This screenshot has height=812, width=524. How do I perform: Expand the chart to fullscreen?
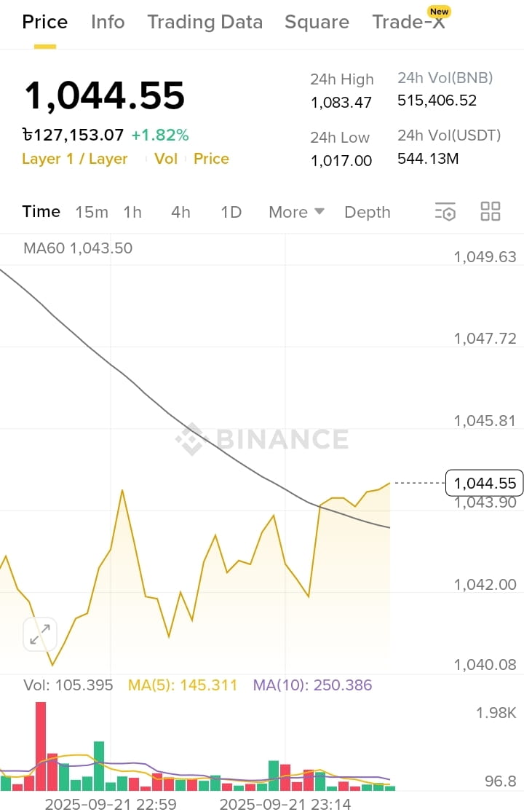click(40, 634)
